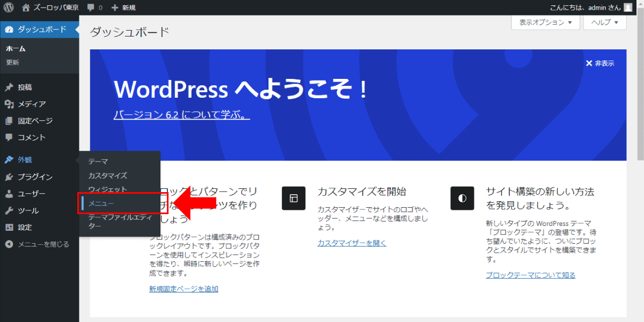Click the コメント speech bubble icon

click(x=9, y=137)
